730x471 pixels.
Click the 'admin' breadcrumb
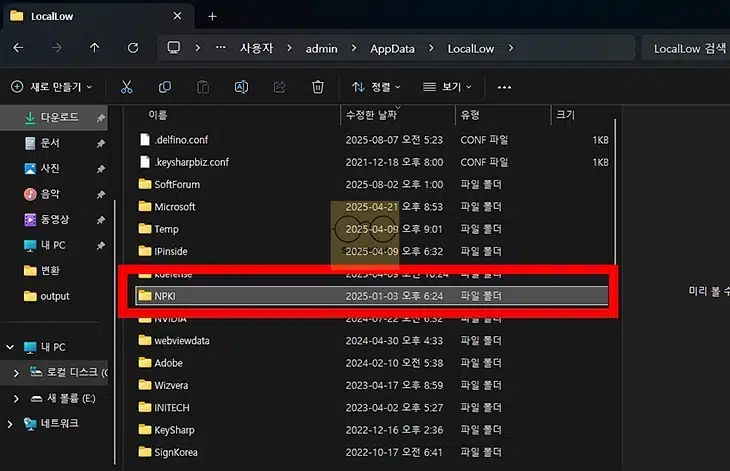point(321,48)
